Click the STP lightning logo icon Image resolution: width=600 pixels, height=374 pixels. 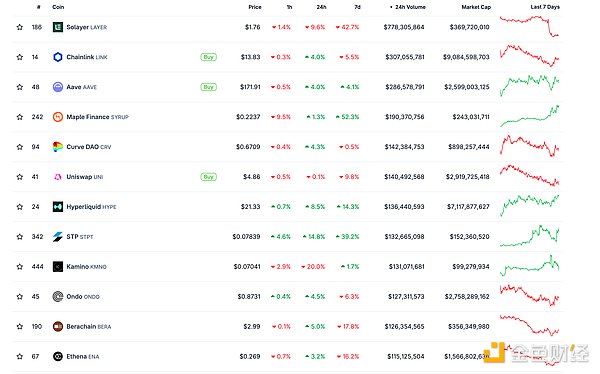(58, 237)
